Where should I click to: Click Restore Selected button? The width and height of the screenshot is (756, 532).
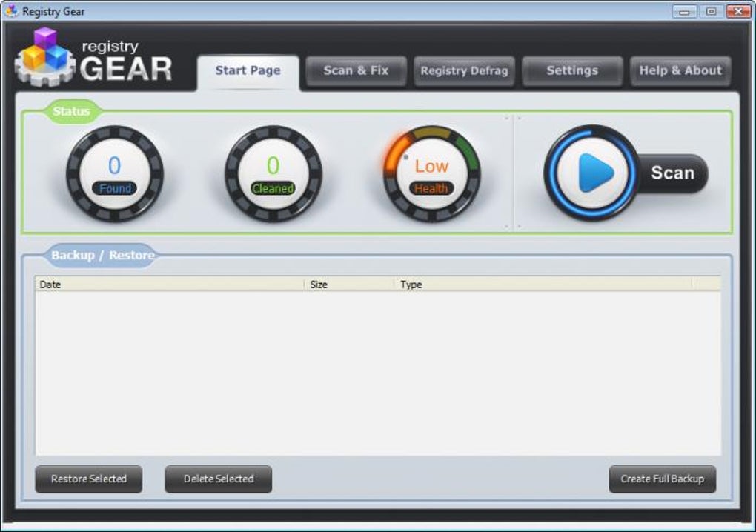[x=89, y=479]
